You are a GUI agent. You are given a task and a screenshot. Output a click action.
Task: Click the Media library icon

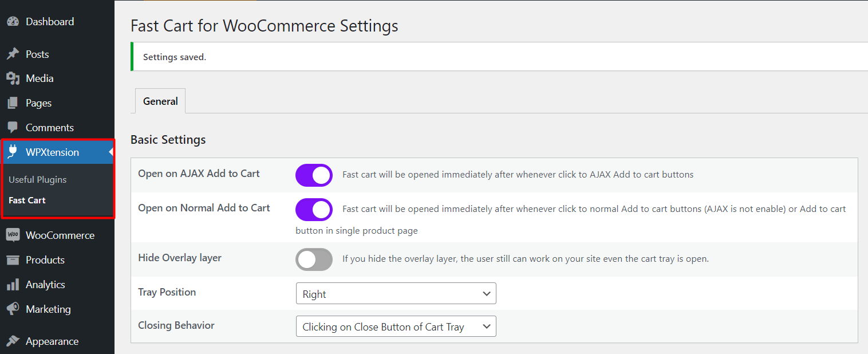tap(13, 78)
